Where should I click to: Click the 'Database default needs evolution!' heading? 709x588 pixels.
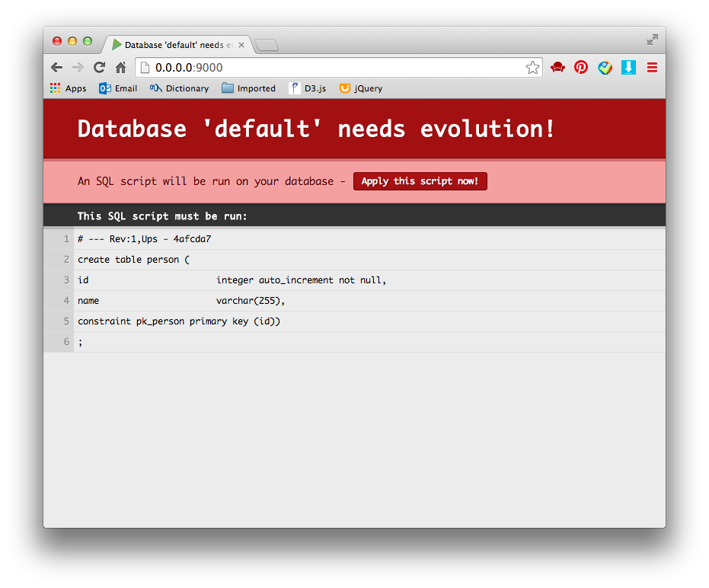[x=315, y=129]
